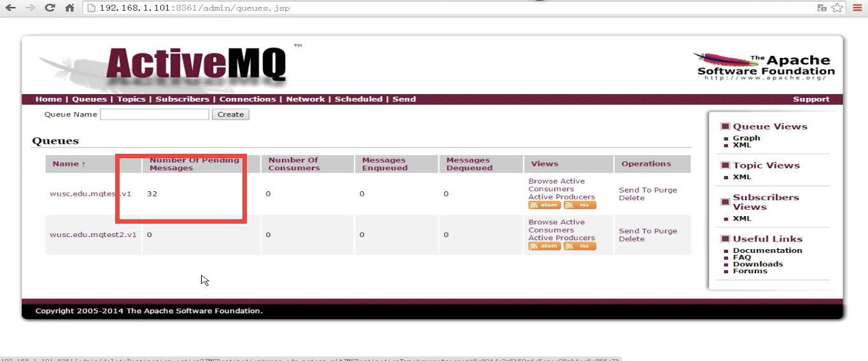This screenshot has width=868, height=361.
Task: Open the Forums useful link
Action: (750, 271)
